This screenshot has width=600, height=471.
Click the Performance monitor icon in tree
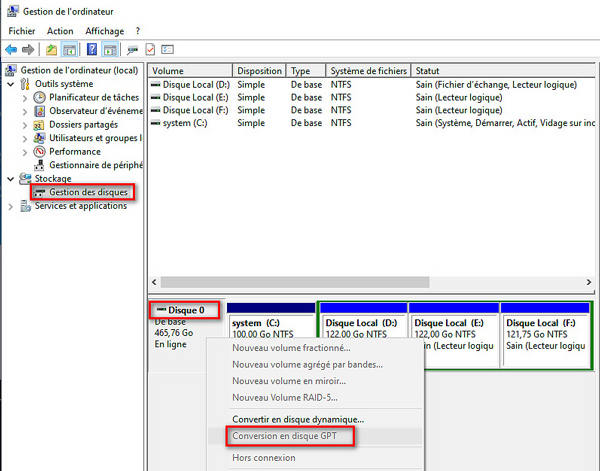coord(40,151)
